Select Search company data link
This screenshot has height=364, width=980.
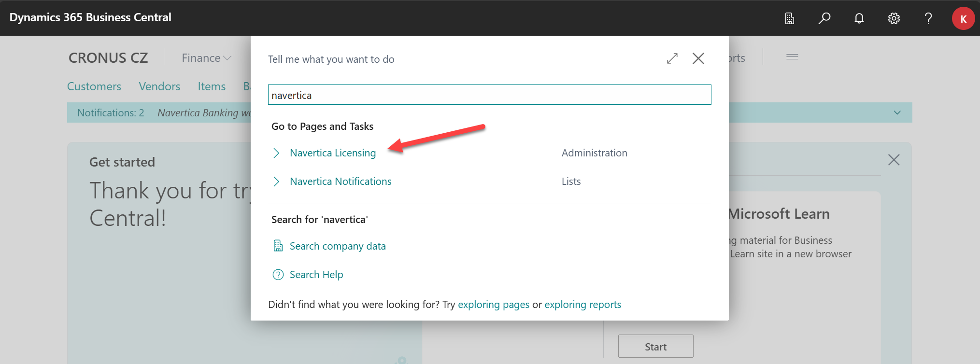pyautogui.click(x=338, y=246)
